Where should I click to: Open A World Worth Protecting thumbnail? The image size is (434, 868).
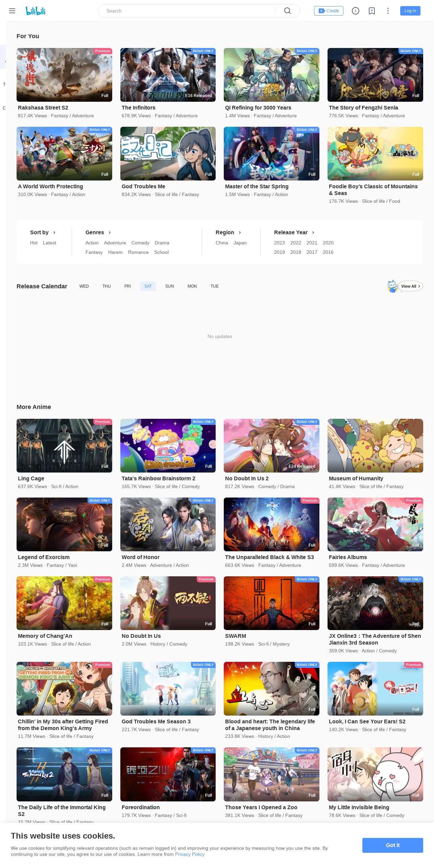pyautogui.click(x=64, y=153)
